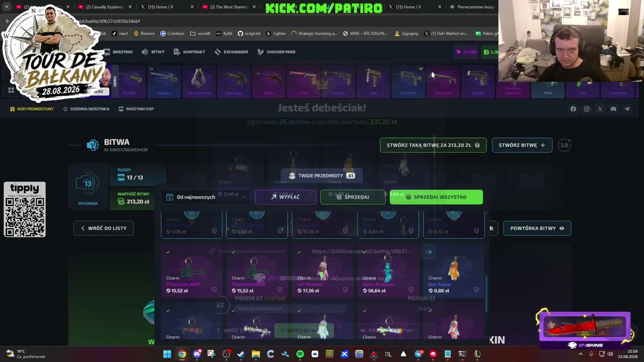
Task: Open the Skrzynki EXP link
Action: (136, 109)
